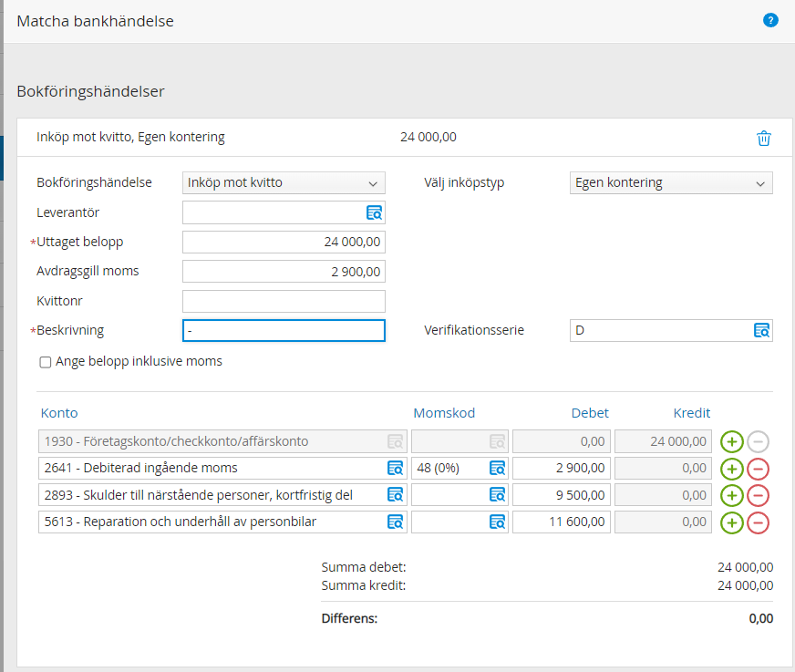Click the debet field showing 9 500,00

click(x=562, y=495)
